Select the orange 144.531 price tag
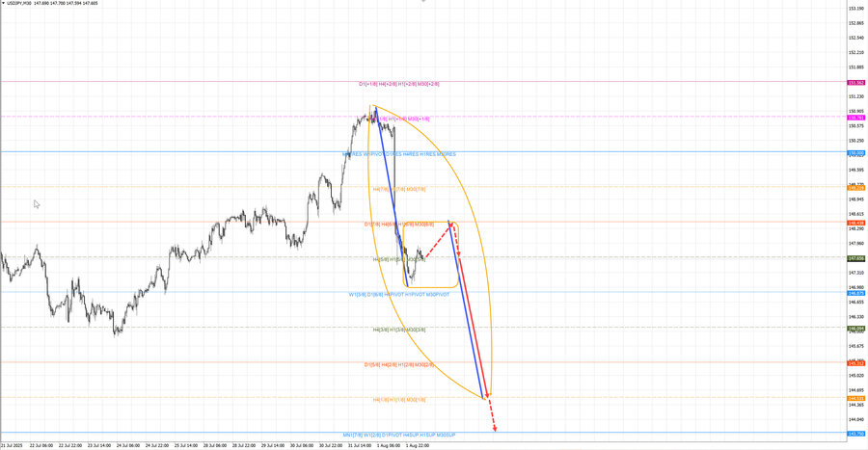Image resolution: width=868 pixels, height=450 pixels. [855, 398]
